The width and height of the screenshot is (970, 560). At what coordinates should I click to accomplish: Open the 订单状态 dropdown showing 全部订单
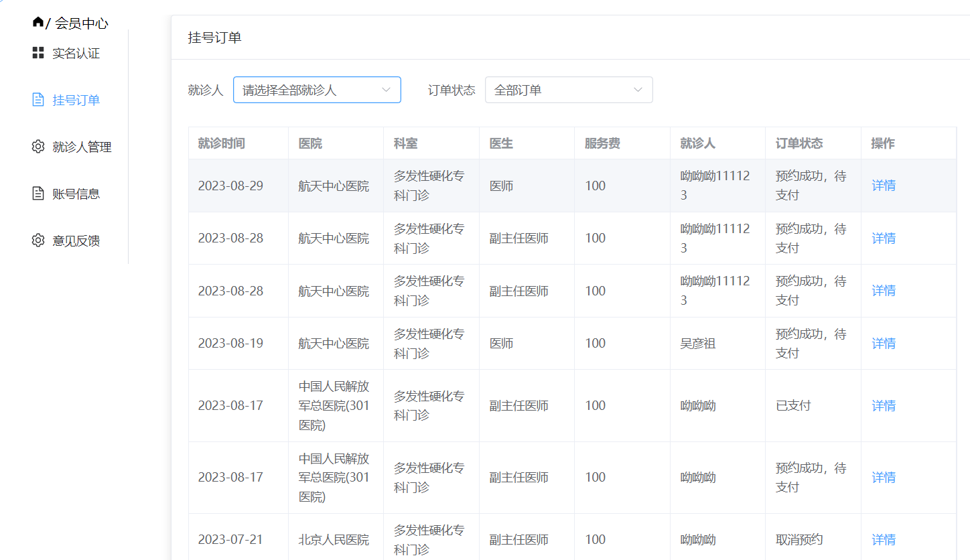569,90
